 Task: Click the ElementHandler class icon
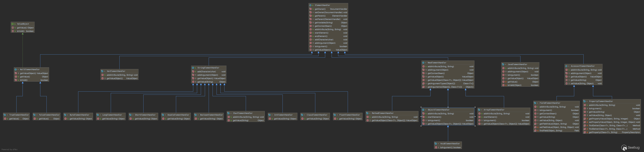pos(310,5)
